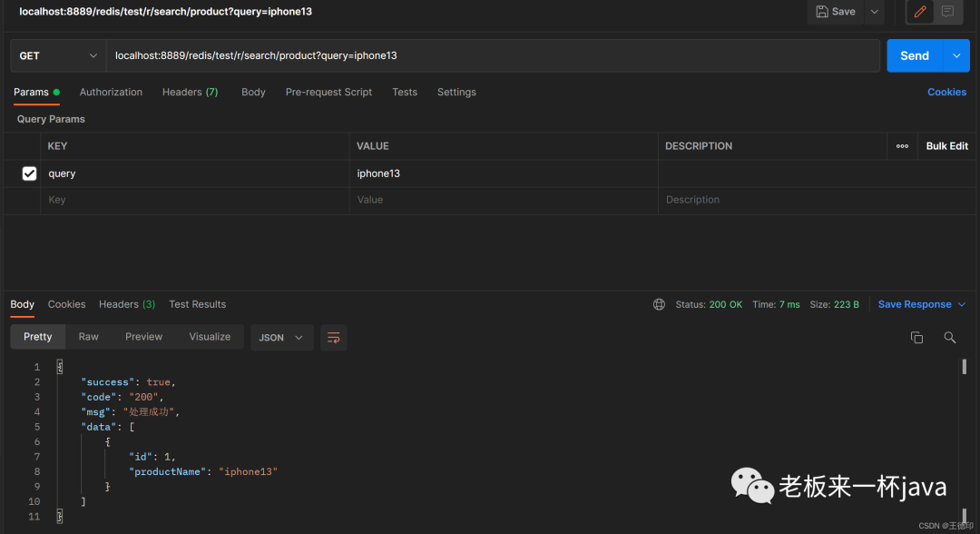Click the 'iphone13' value cell

pyautogui.click(x=504, y=173)
